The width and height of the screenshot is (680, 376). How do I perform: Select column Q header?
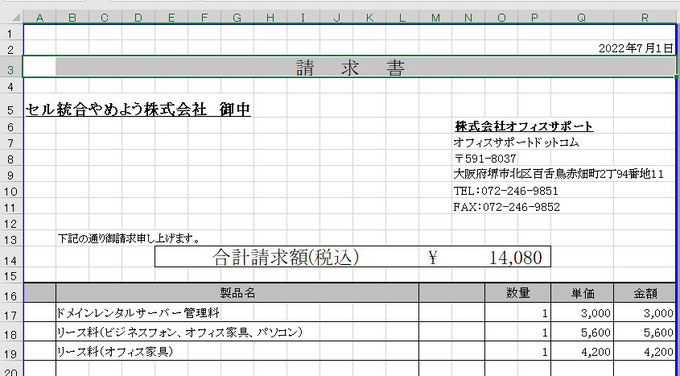tap(582, 17)
